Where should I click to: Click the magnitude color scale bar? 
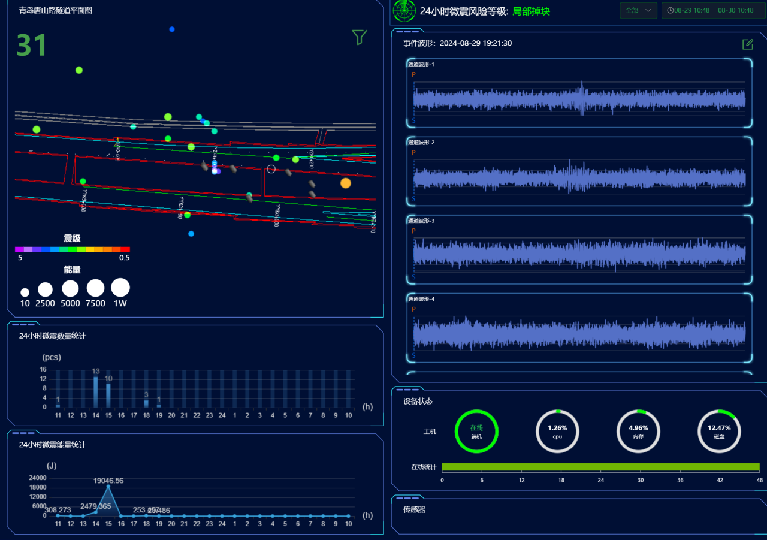point(72,249)
